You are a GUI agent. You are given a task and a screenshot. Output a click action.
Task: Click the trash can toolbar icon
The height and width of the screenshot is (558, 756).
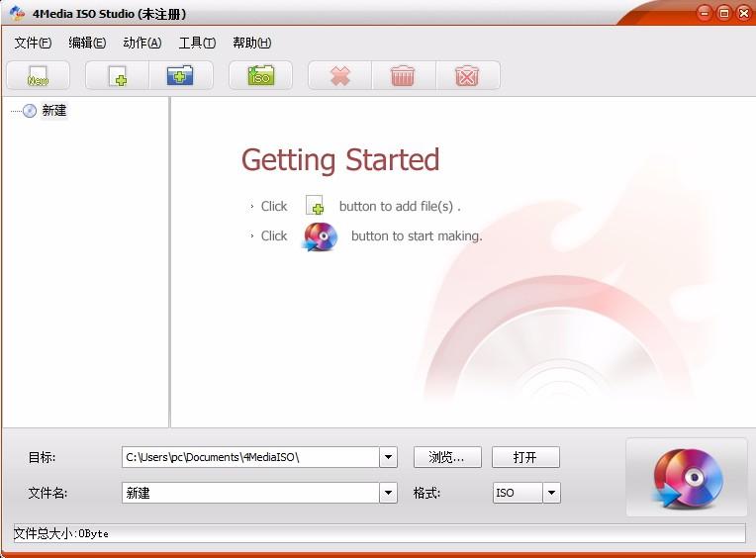403,76
